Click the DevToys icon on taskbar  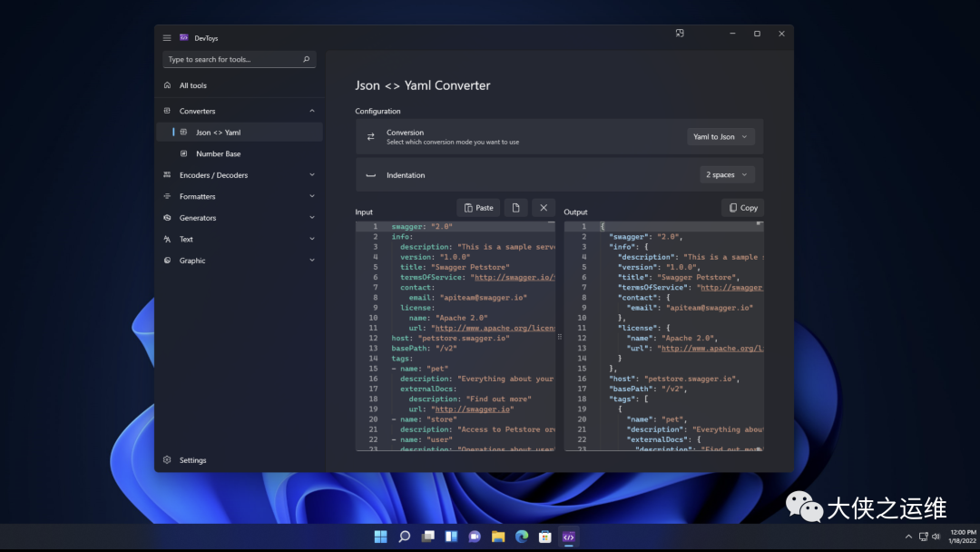point(569,537)
